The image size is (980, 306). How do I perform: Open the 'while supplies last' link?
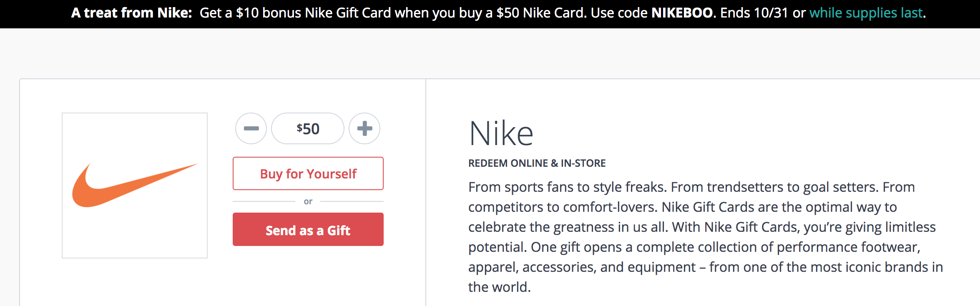(x=866, y=13)
